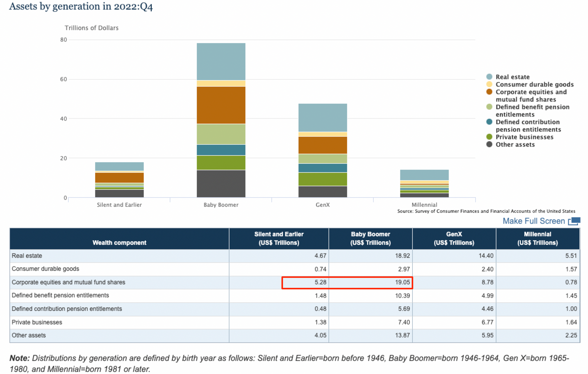Click Silent and Earlier other assets segment
This screenshot has height=374, width=588.
[119, 193]
